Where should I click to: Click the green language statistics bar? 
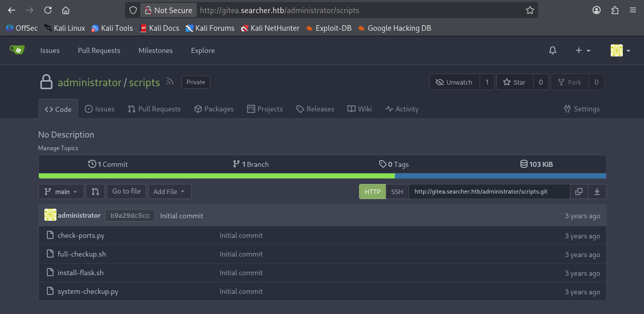pyautogui.click(x=216, y=176)
